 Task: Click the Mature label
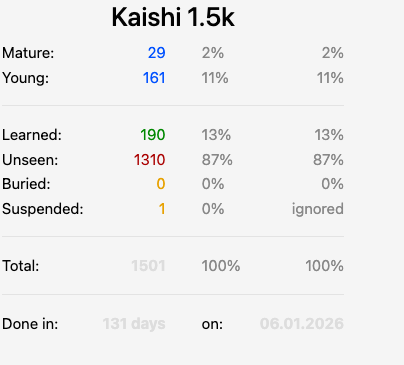(28, 53)
